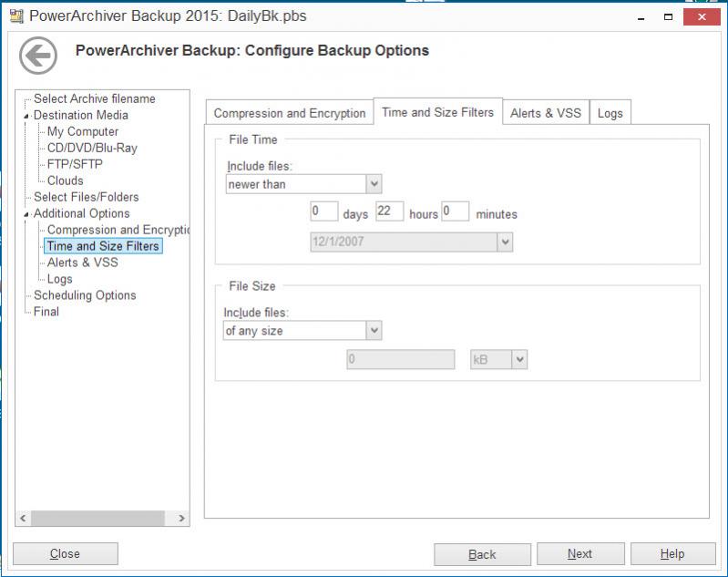Select 'Select Archive filename' in tree

94,98
